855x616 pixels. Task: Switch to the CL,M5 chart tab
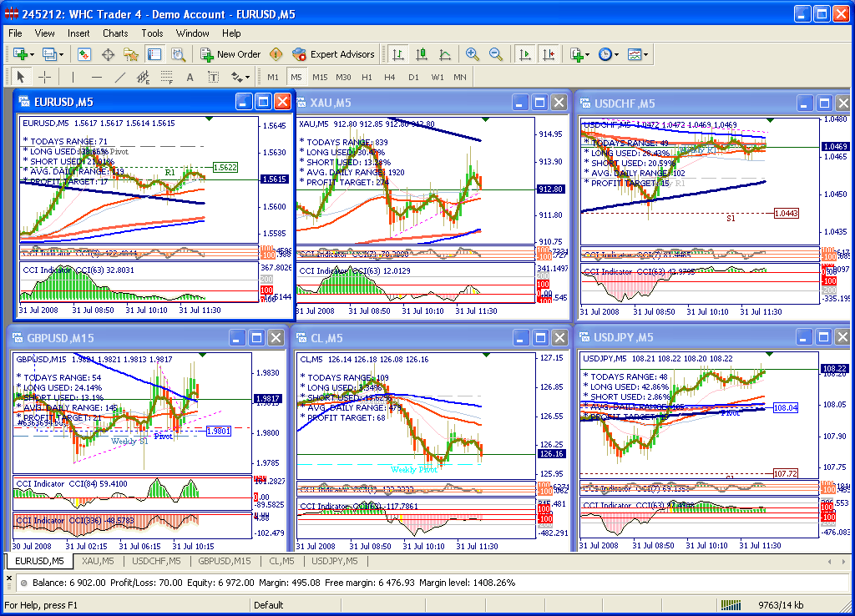click(x=281, y=561)
